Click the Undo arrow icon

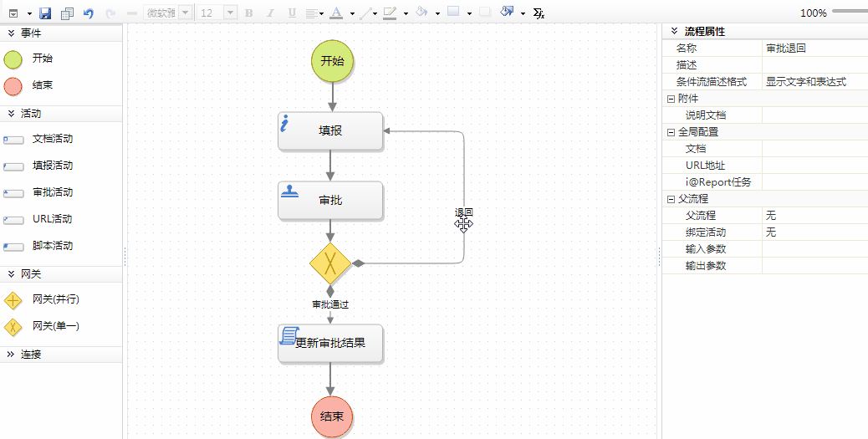click(89, 13)
